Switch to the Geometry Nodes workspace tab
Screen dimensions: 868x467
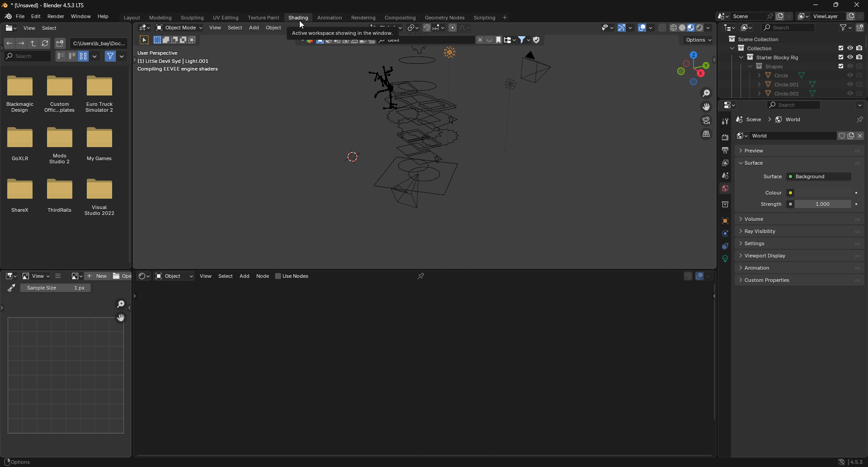[x=444, y=18]
